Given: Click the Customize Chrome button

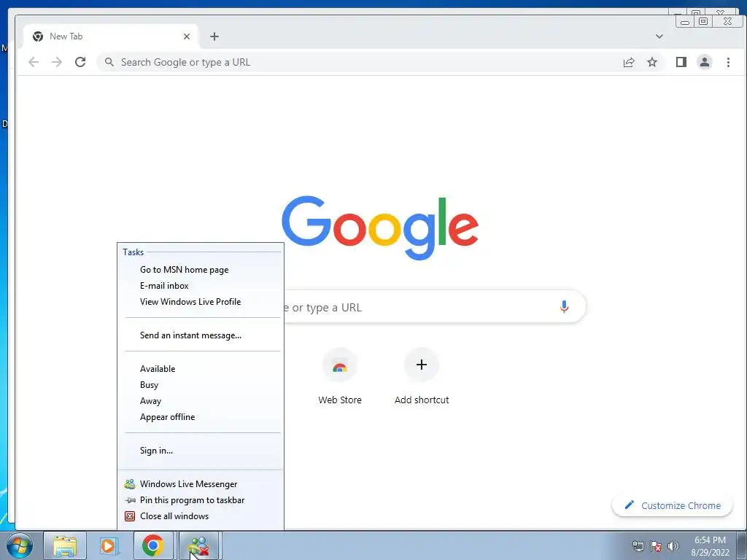Looking at the screenshot, I should pos(672,505).
